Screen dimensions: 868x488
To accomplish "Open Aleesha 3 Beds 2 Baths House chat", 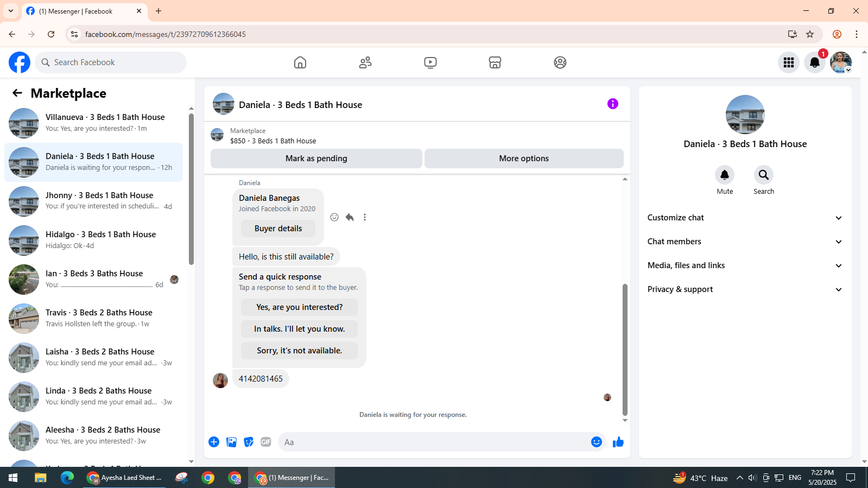I will coord(93,436).
